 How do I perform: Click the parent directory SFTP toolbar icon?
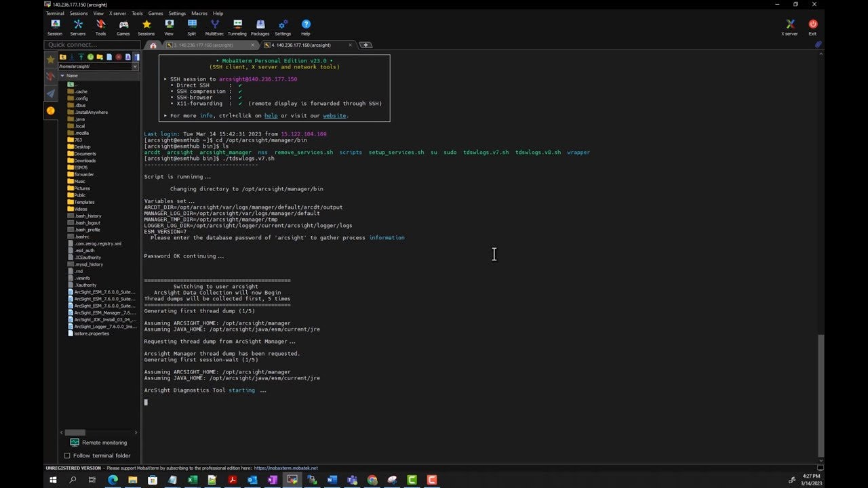62,57
